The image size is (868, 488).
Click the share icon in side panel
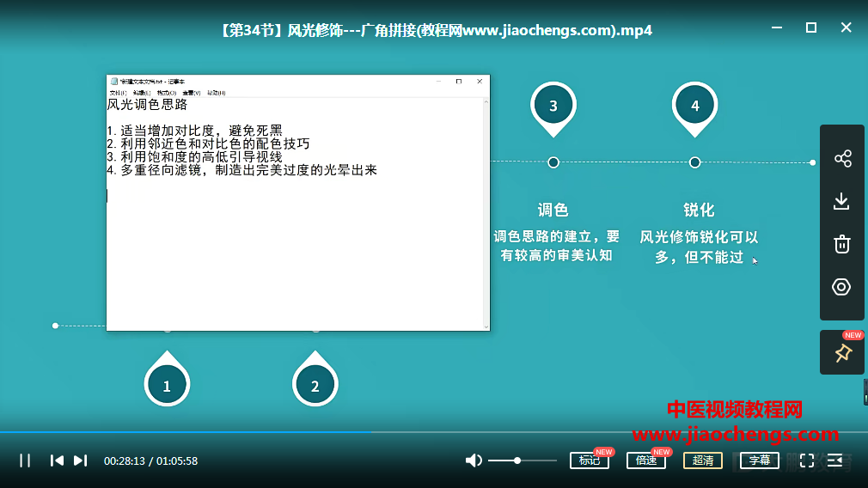842,159
